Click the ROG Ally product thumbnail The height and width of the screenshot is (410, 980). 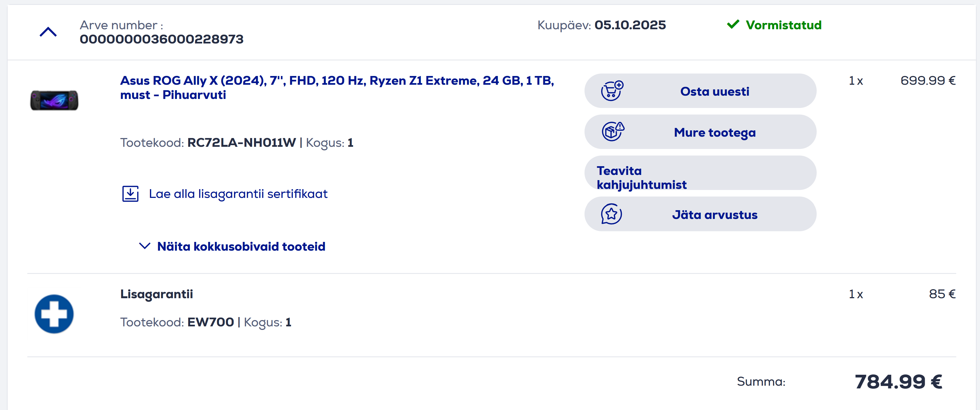(x=54, y=100)
